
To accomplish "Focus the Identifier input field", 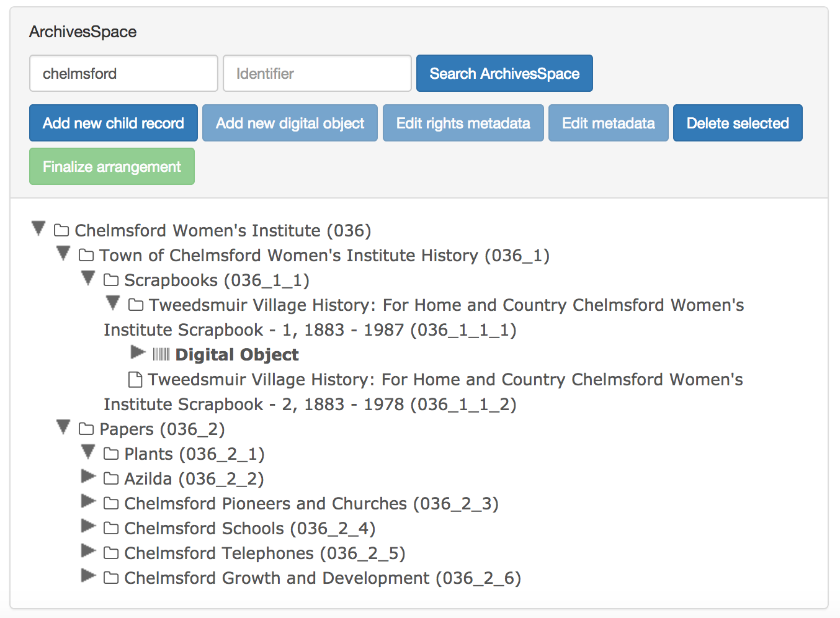I will coord(317,74).
